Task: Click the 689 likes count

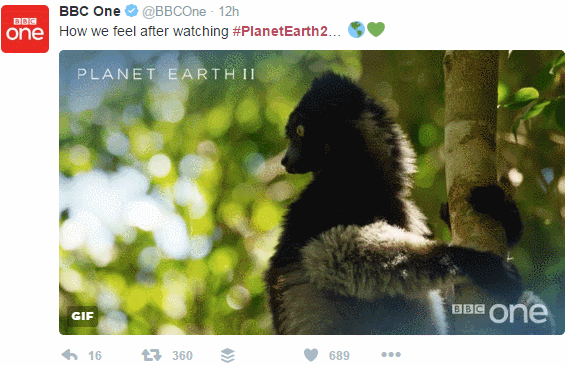Action: click(339, 356)
